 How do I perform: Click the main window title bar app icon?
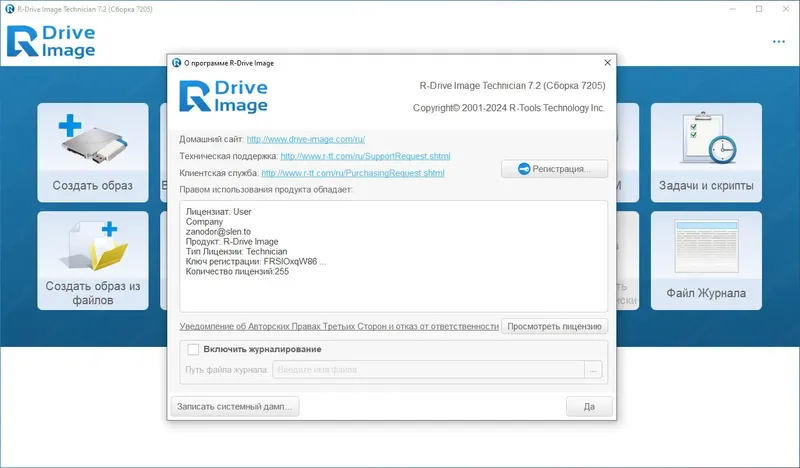(10, 9)
